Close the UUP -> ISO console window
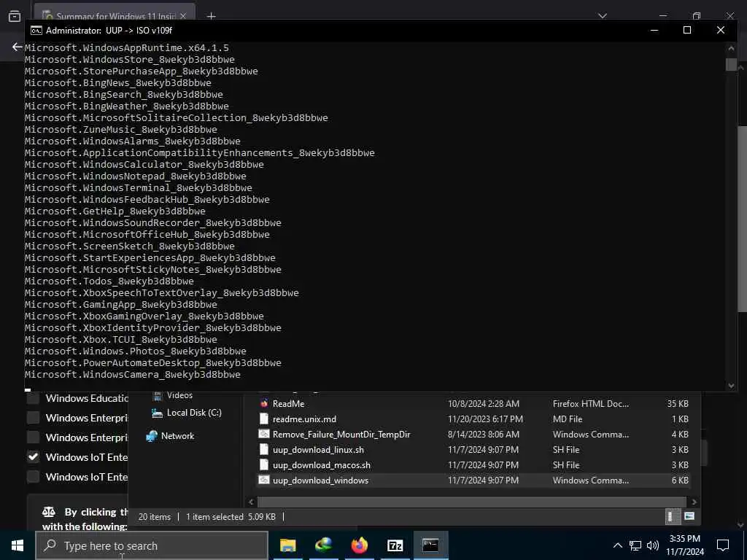 point(721,31)
